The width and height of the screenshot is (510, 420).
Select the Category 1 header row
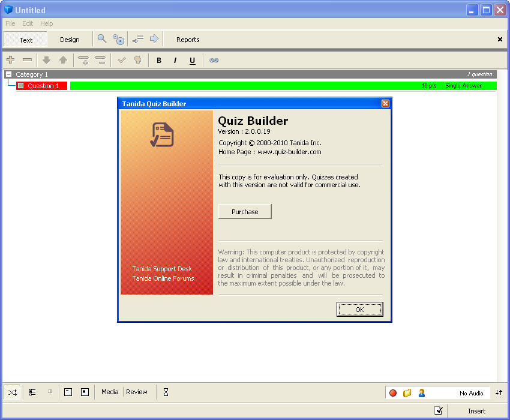tap(250, 74)
